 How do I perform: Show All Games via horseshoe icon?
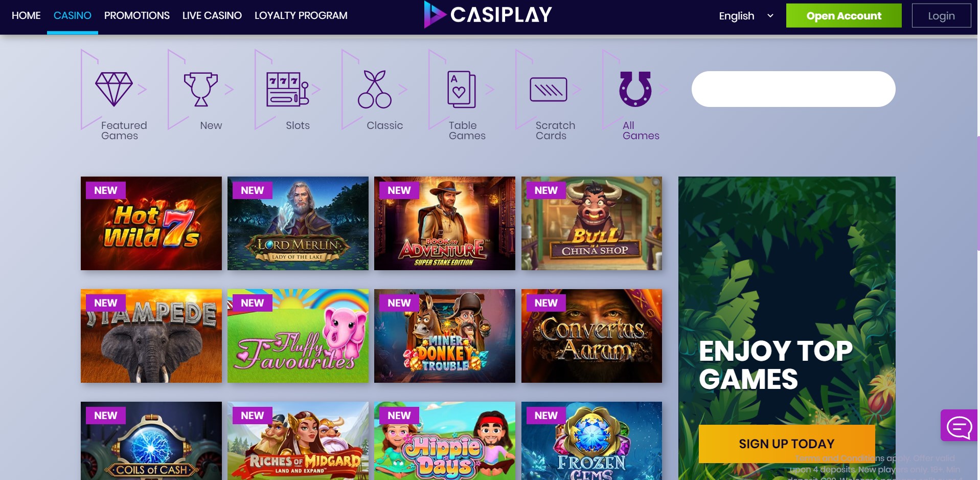click(635, 89)
